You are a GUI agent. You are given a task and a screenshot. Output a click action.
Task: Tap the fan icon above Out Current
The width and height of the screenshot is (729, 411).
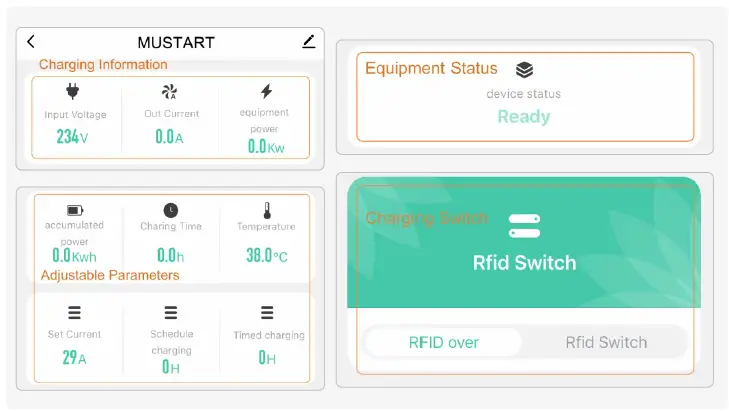[x=169, y=92]
